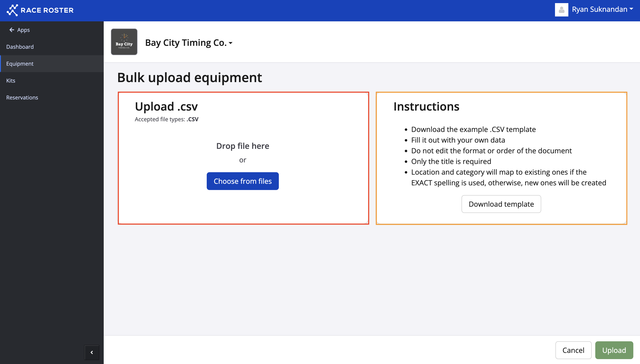This screenshot has width=640, height=364.
Task: Go to the Dashboard section
Action: click(x=20, y=47)
